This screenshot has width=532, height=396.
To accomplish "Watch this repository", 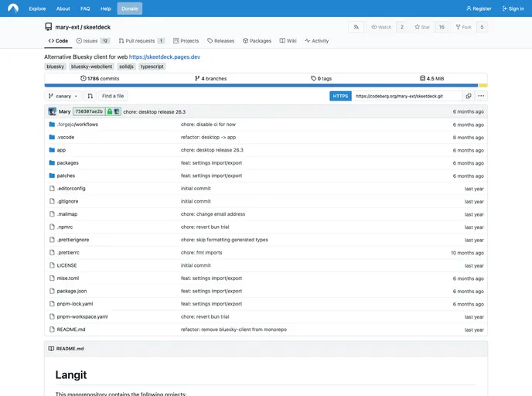I will tap(381, 27).
